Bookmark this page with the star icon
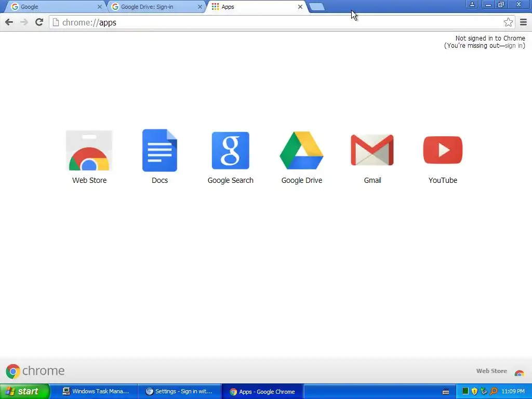This screenshot has height=399, width=532. pos(508,22)
